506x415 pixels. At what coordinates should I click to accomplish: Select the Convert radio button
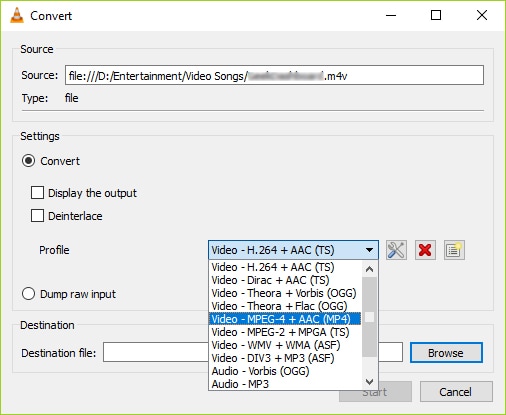28,161
